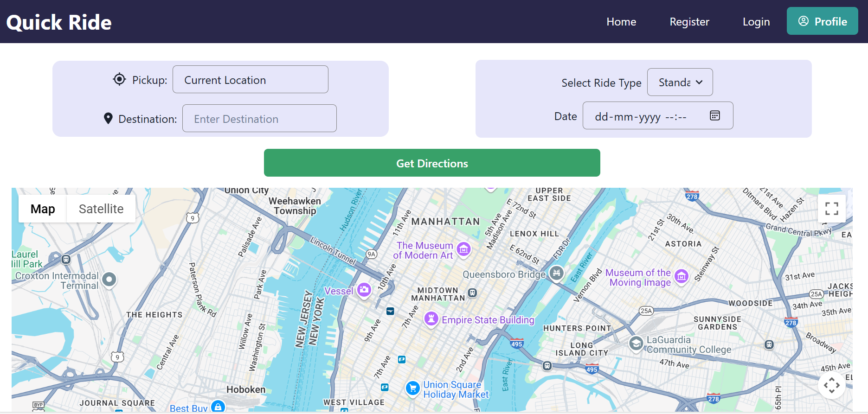The height and width of the screenshot is (414, 868).
Task: Click the LaGuardia Community College marker
Action: [x=636, y=344]
